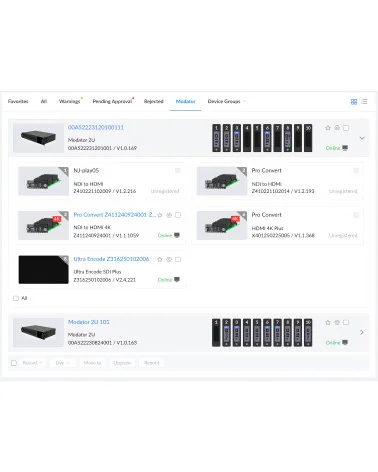
Task: Expand Modator 2U 101 device chevron
Action: click(x=362, y=332)
